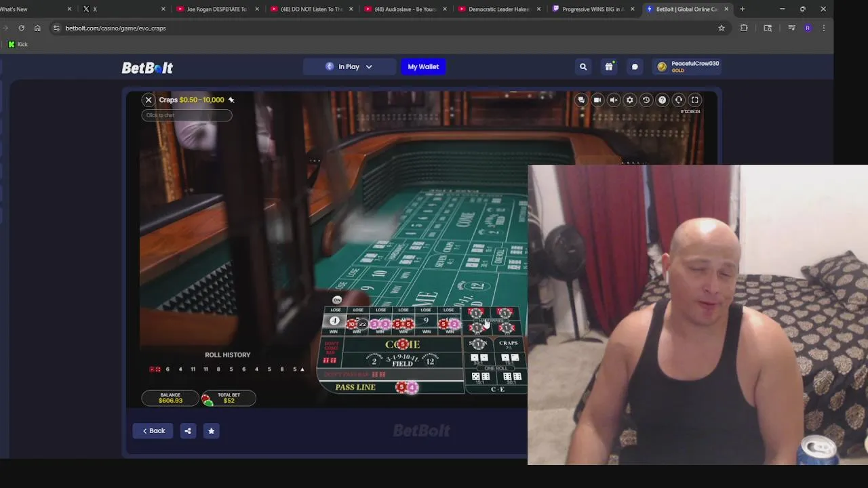
Task: Click the Balance $606.93 display
Action: pyautogui.click(x=170, y=398)
